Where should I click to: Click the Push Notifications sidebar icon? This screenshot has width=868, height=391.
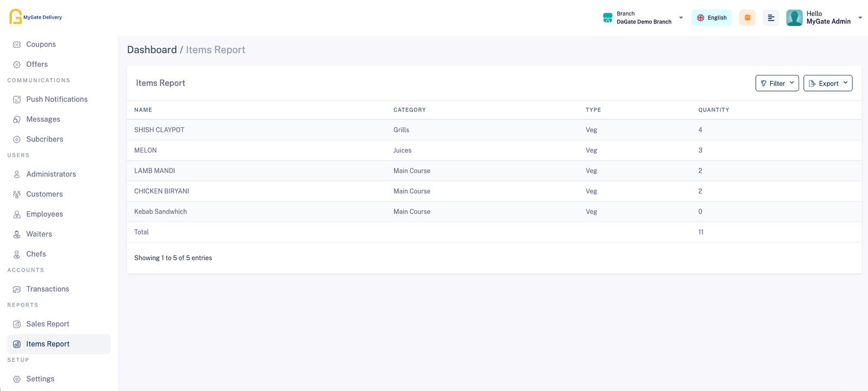pos(17,99)
